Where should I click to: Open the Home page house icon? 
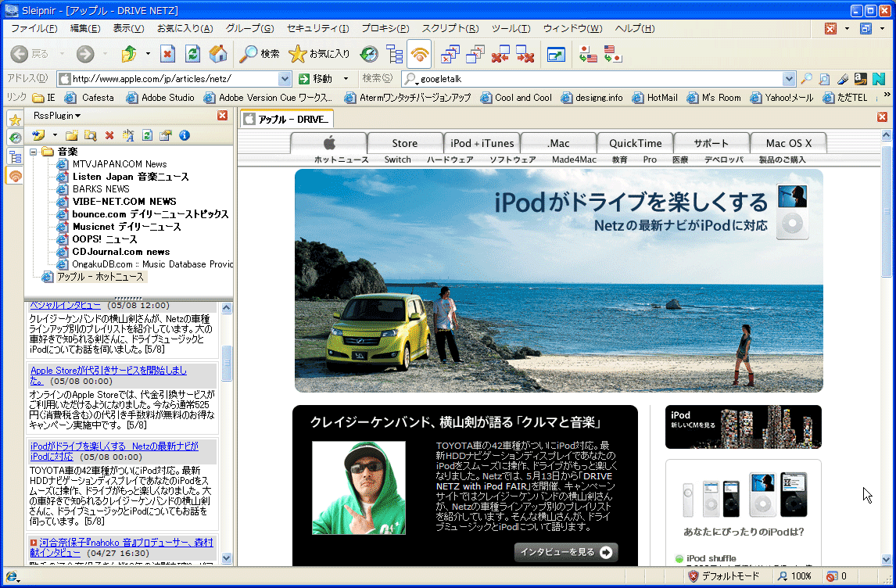217,54
